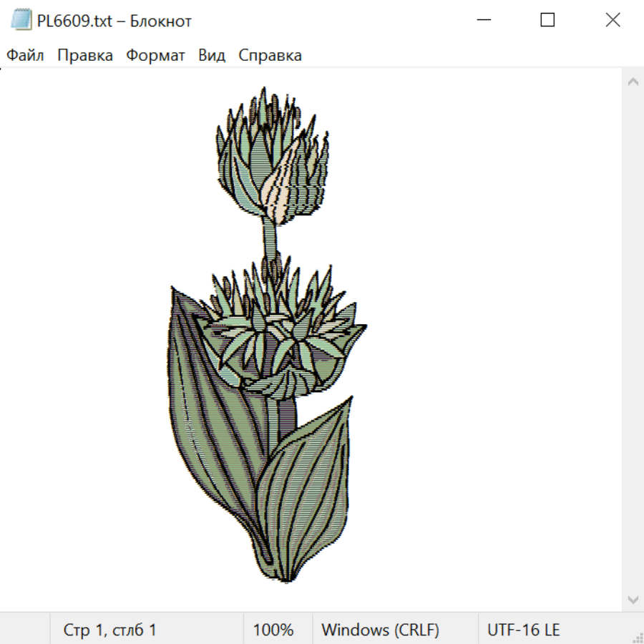This screenshot has height=644, width=644.
Task: Click the 100% zoom status field
Action: click(273, 630)
